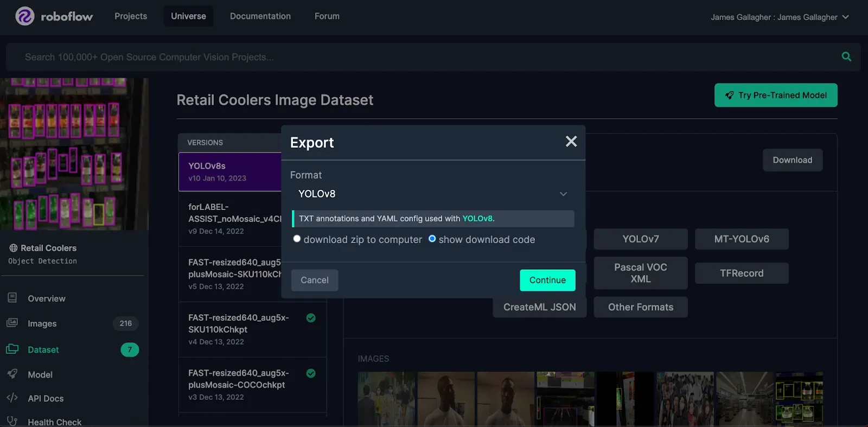Expand the James Gallagher account menu
The height and width of the screenshot is (427, 868).
coord(780,17)
